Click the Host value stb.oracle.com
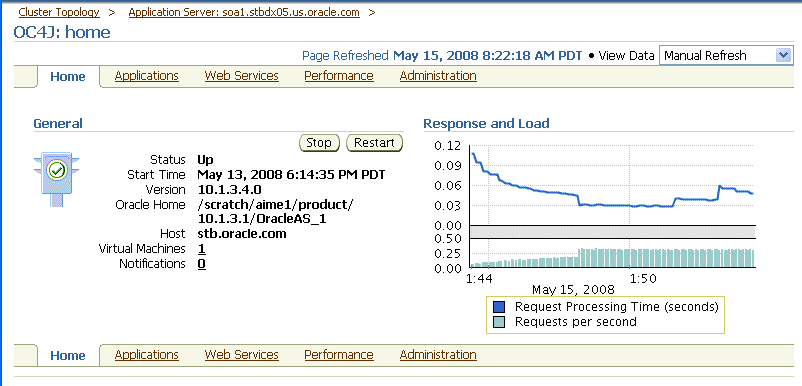The image size is (802, 386). [241, 234]
